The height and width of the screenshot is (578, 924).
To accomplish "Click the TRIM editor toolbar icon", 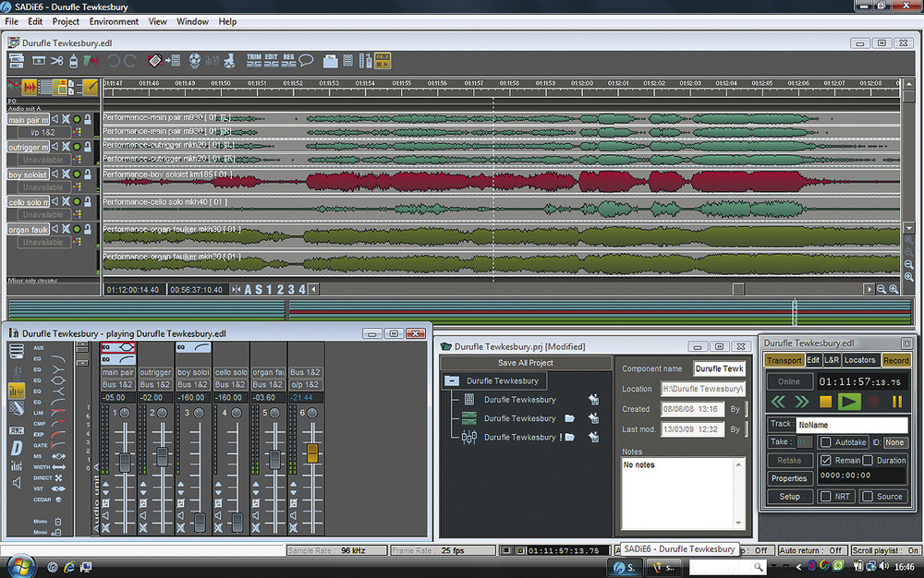I will tap(254, 61).
